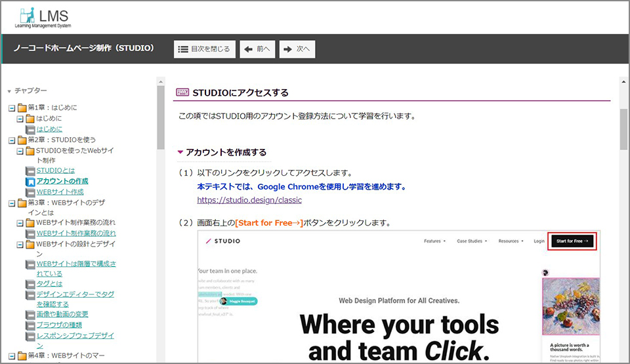Click the 目次を閉じる button
Screen dimensions: 630x364
click(205, 49)
